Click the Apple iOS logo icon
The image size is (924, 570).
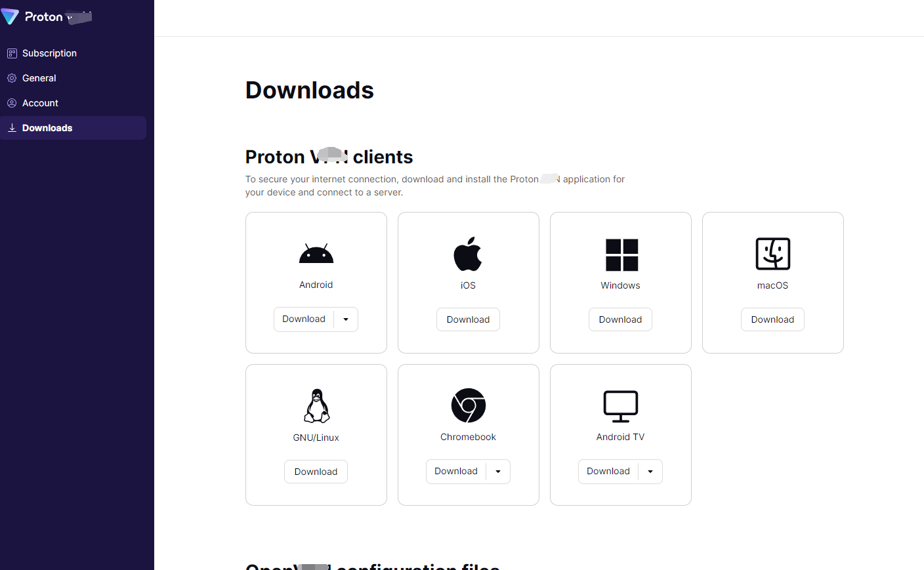coord(468,254)
